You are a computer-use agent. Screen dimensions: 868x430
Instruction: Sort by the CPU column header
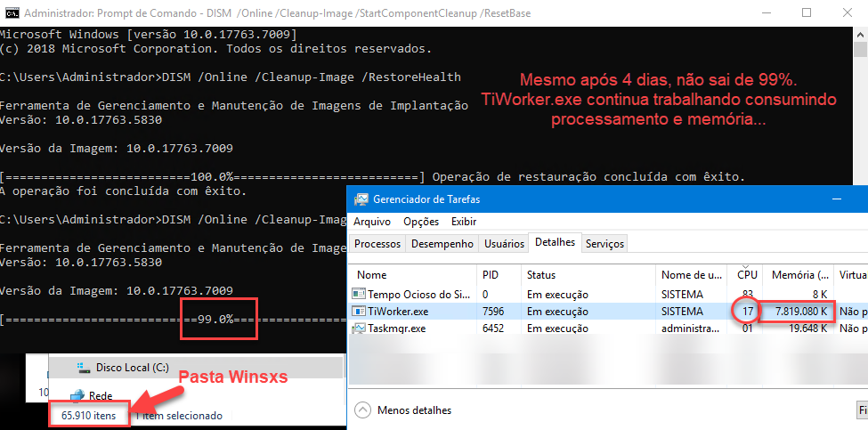coord(745,273)
